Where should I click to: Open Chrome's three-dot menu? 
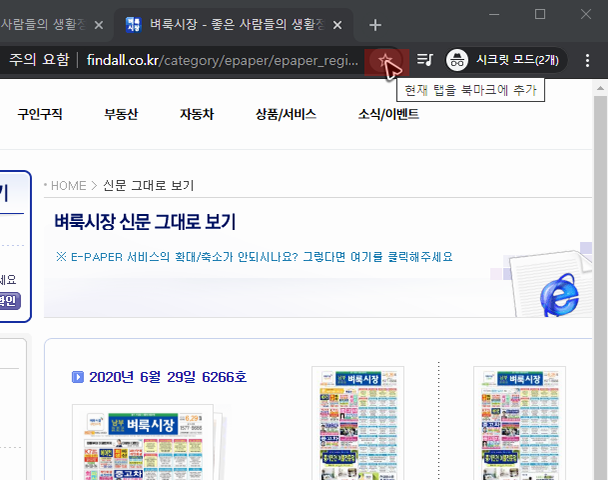[x=587, y=60]
